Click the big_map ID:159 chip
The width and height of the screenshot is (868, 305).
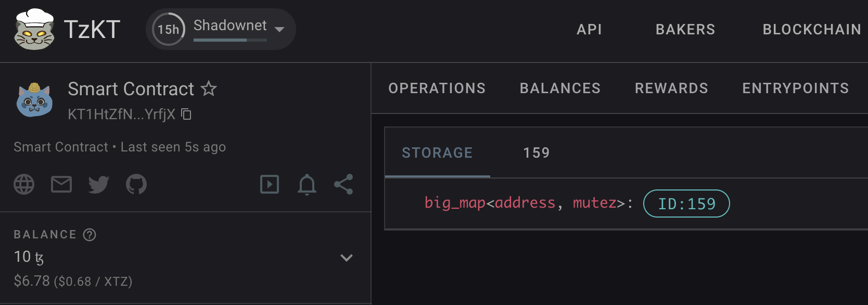[x=686, y=204]
